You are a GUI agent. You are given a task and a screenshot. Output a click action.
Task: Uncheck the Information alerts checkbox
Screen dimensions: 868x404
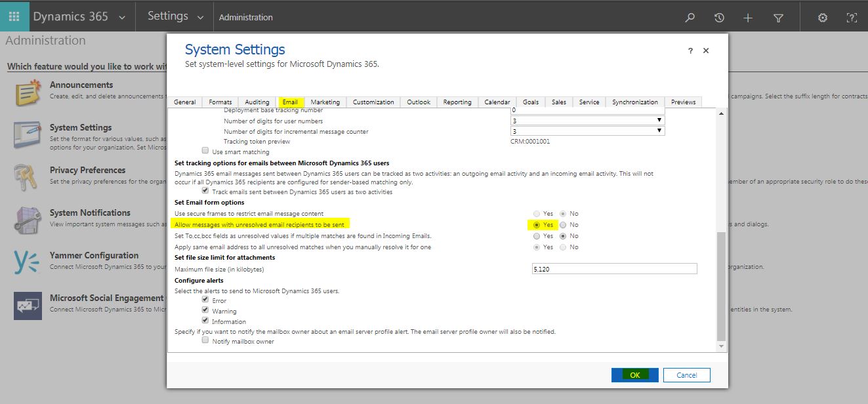pyautogui.click(x=205, y=321)
